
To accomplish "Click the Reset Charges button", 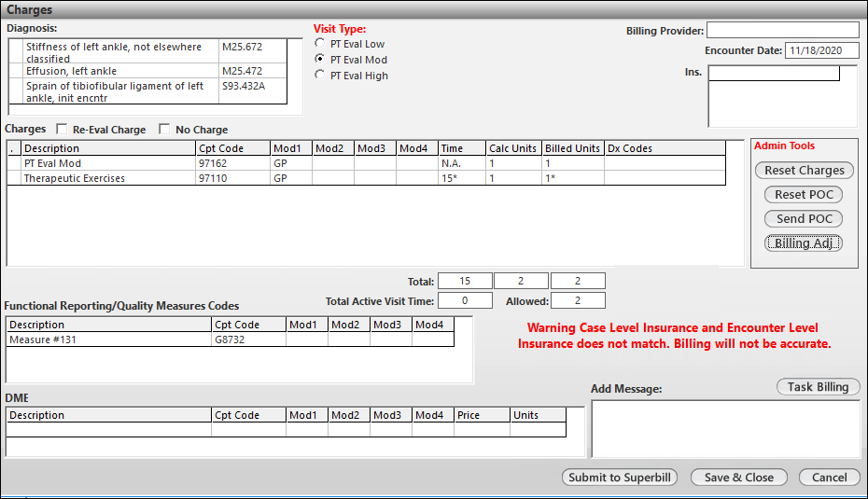I will coord(804,171).
